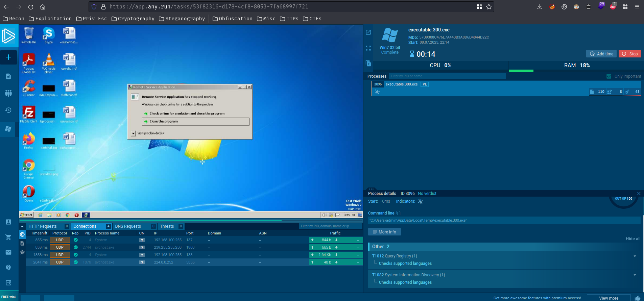The image size is (644, 301).
Task: Open FileZilla Client shortcut on VM desktop
Action: click(x=29, y=115)
